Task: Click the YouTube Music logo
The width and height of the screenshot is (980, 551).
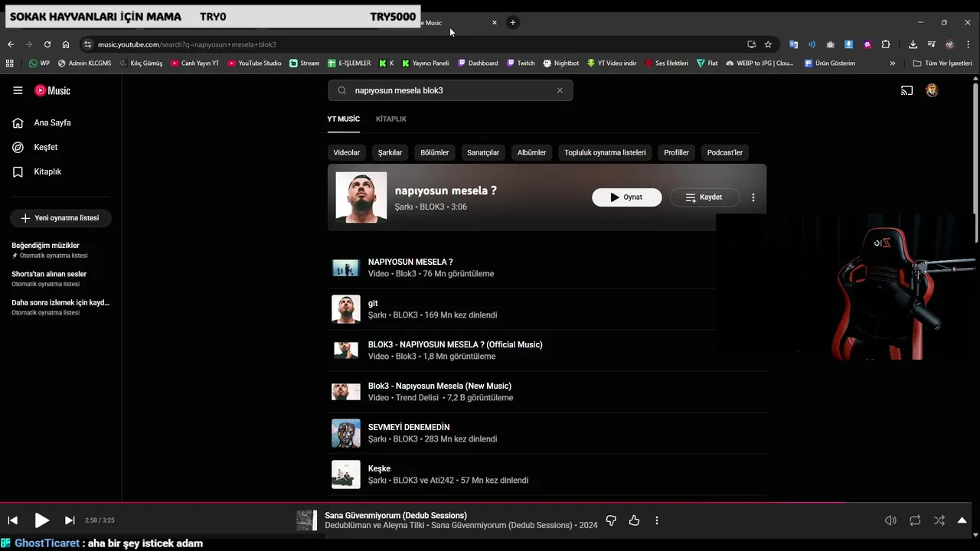Action: [x=52, y=90]
